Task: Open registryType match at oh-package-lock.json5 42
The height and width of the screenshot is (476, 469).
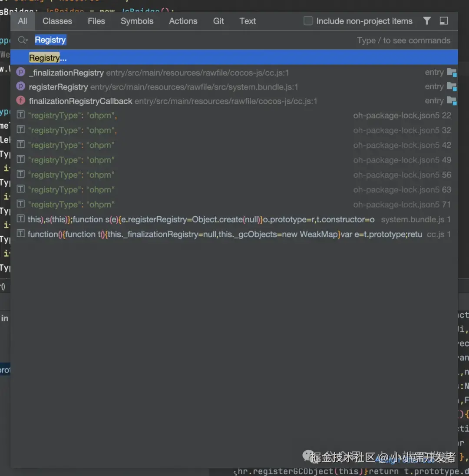Action: tap(234, 145)
